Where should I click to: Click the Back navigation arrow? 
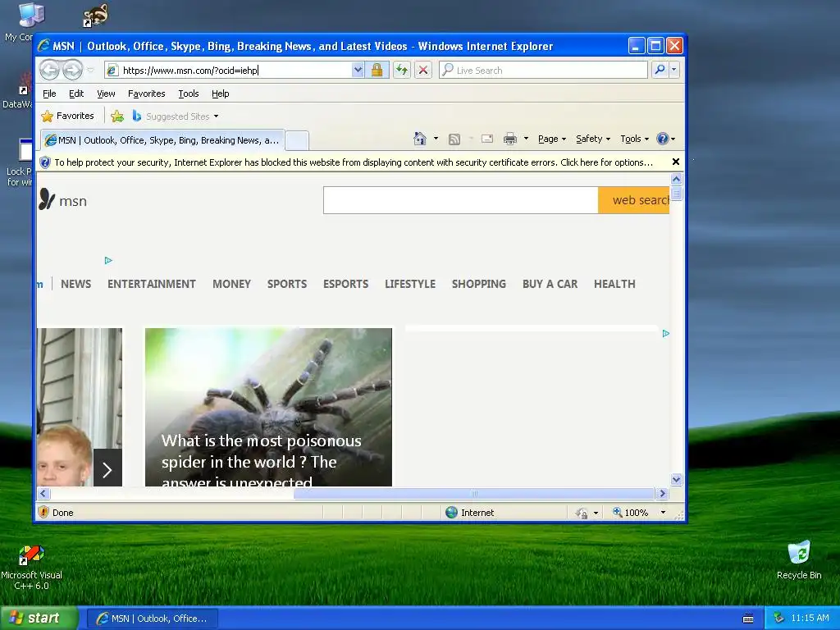tap(50, 70)
